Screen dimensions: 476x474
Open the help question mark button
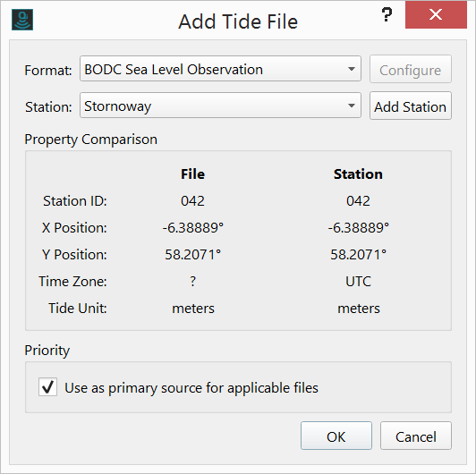[387, 14]
